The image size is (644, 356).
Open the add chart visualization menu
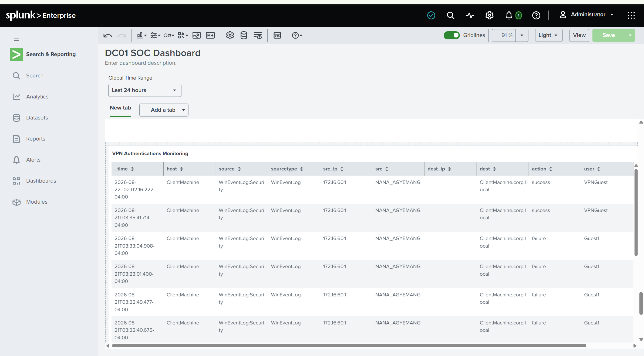tap(141, 35)
